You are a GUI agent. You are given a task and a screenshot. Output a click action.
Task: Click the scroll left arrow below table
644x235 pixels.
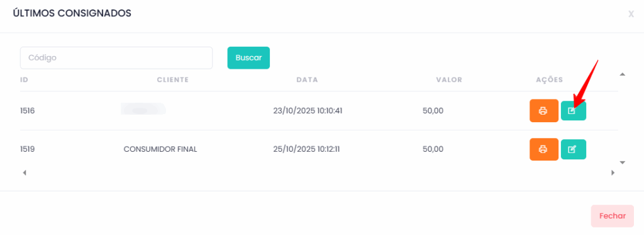pyautogui.click(x=25, y=173)
